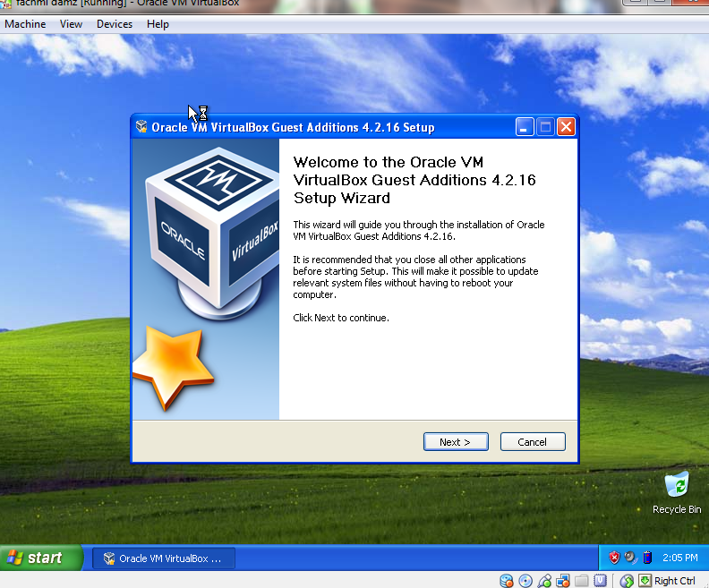Select Oracle VM VirtualBox taskbar button
709x588 pixels.
[163, 558]
